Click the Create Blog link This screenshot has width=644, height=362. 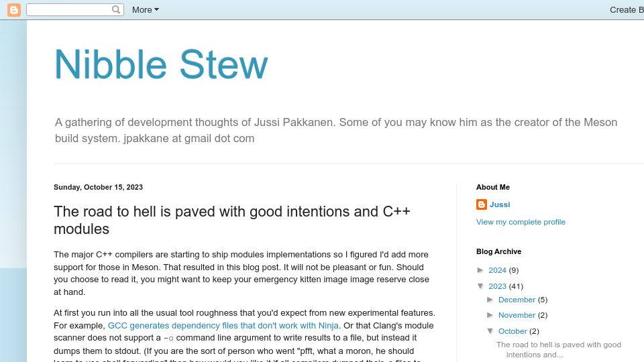[x=627, y=10]
